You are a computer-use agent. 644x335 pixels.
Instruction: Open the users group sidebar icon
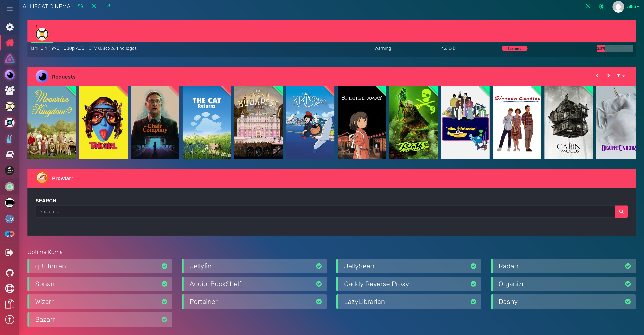[x=10, y=91]
